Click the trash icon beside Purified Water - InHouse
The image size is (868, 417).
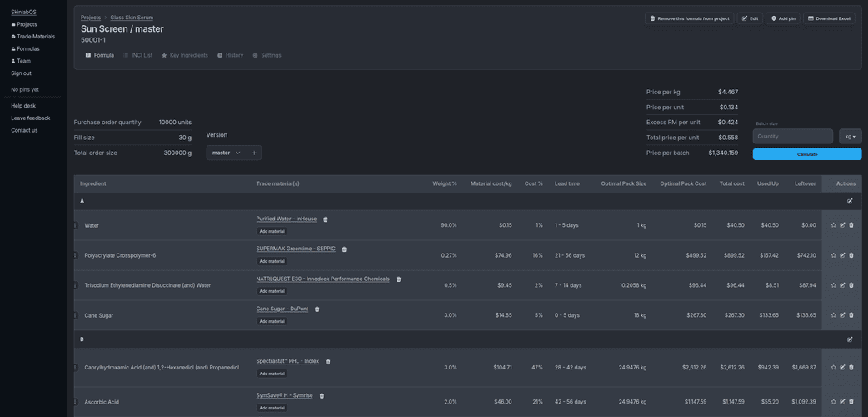[326, 219]
